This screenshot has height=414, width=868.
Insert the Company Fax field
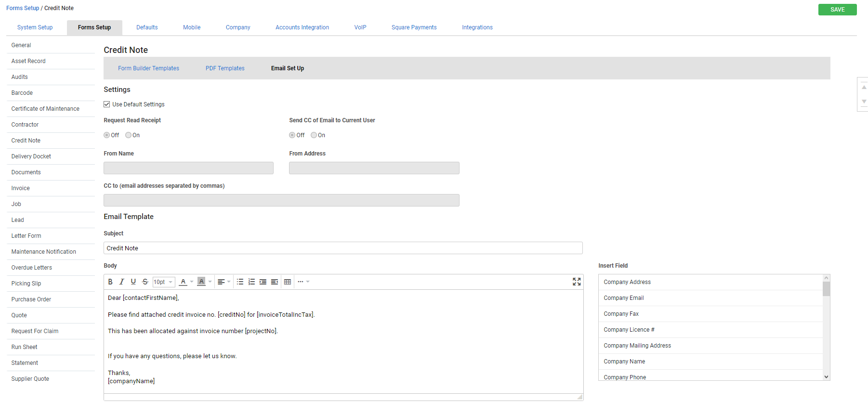(x=711, y=314)
